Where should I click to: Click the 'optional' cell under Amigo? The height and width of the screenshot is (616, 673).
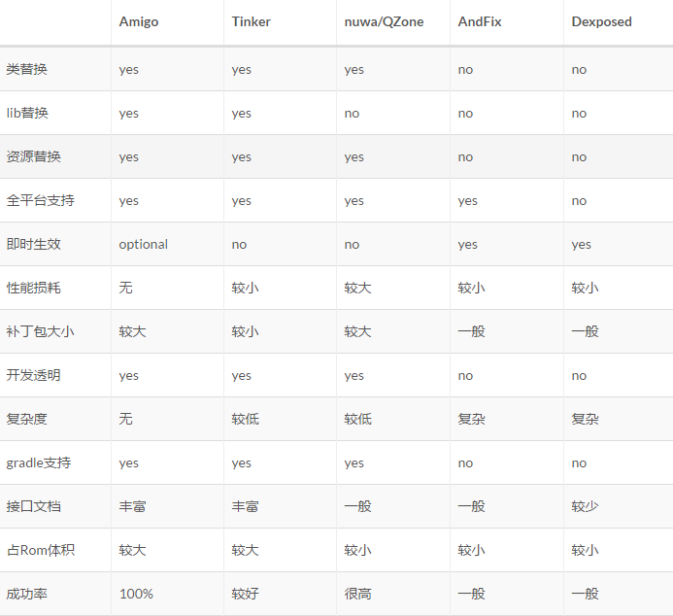[144, 245]
